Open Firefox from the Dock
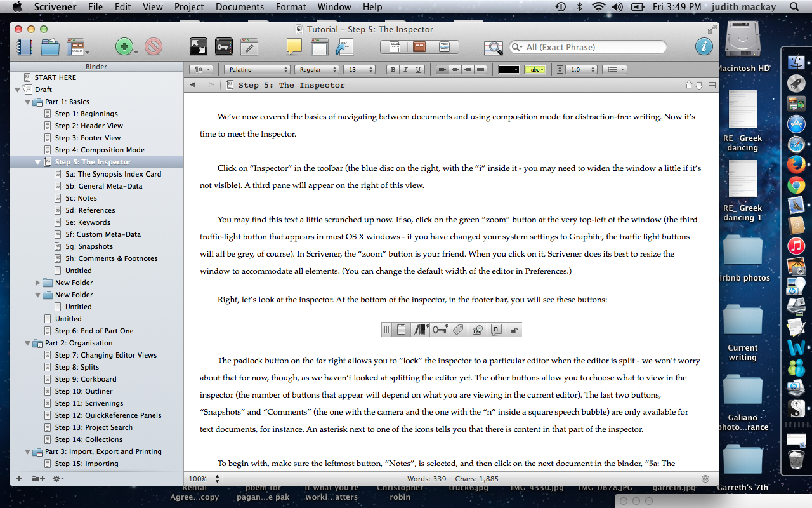Image resolution: width=812 pixels, height=508 pixels. tap(796, 165)
